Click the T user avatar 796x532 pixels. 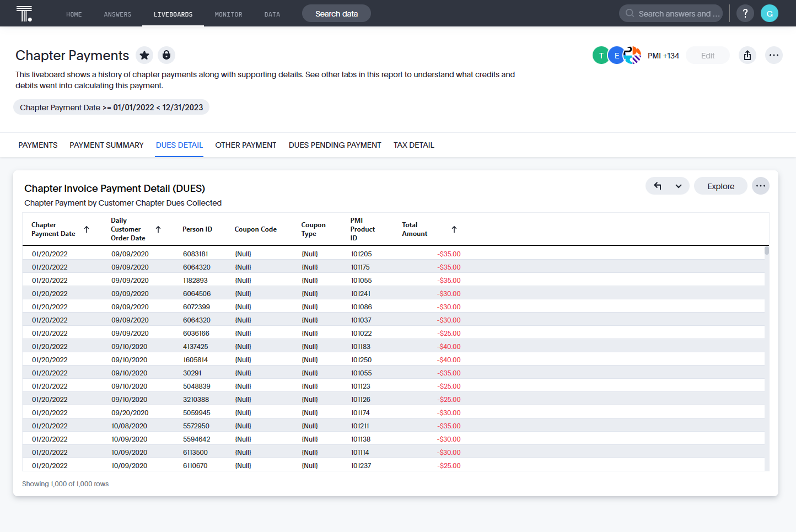click(x=601, y=55)
